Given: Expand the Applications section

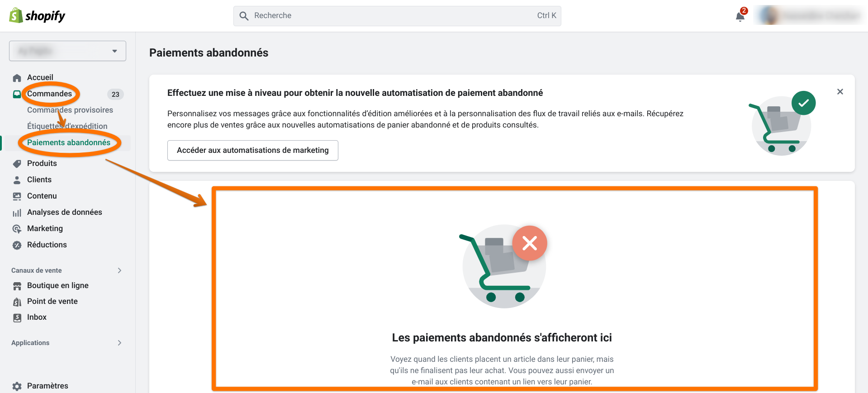Looking at the screenshot, I should 119,343.
